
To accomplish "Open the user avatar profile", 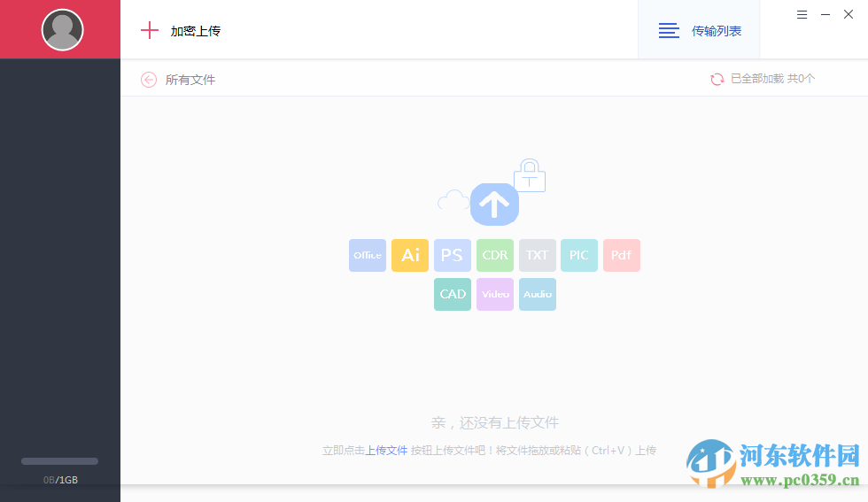I will [63, 30].
